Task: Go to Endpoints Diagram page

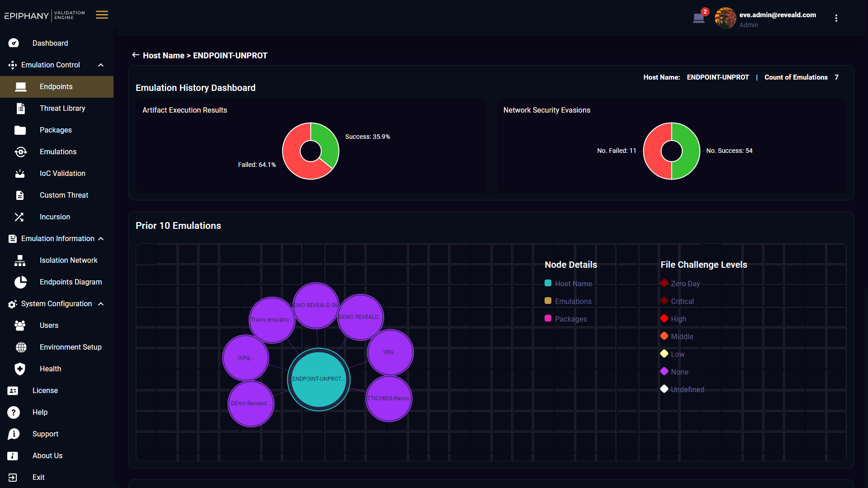Action: (71, 282)
